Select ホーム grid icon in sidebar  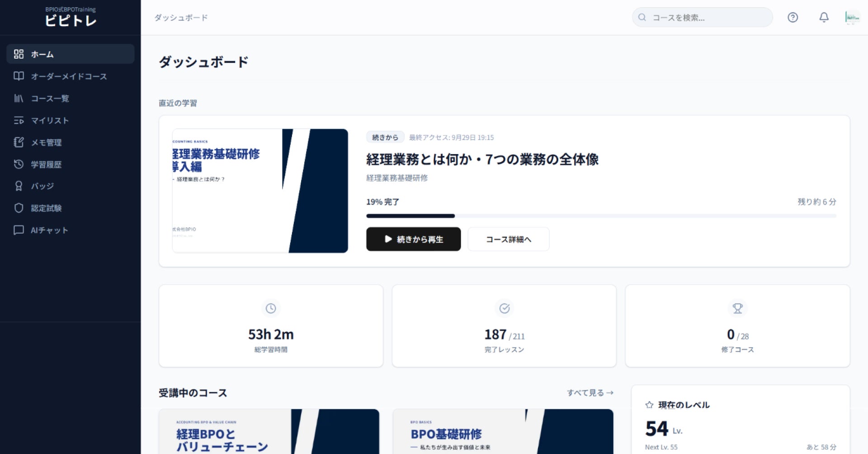(x=19, y=54)
